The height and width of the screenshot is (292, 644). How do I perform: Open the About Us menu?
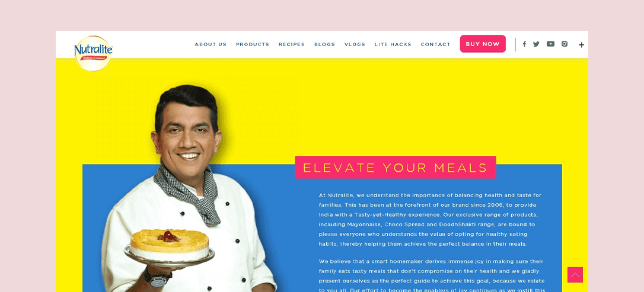click(211, 44)
